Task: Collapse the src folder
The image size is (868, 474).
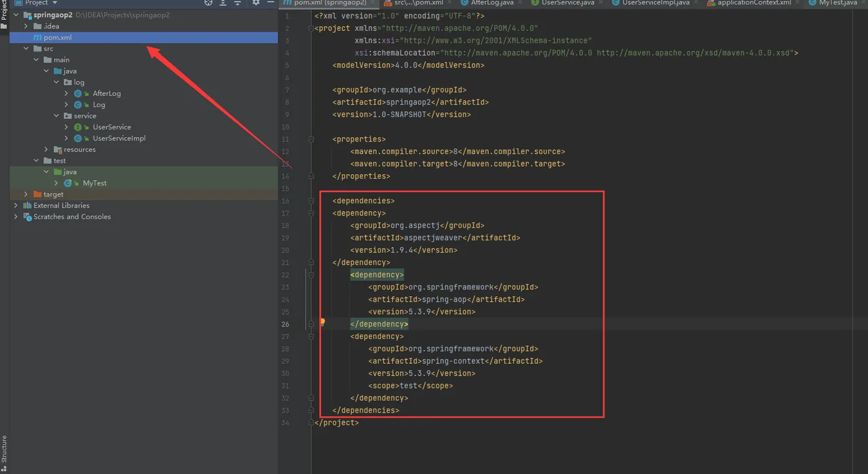Action: coord(26,48)
